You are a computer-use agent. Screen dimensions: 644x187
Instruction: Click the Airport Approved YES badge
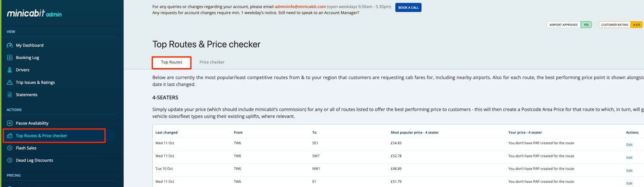coord(569,25)
